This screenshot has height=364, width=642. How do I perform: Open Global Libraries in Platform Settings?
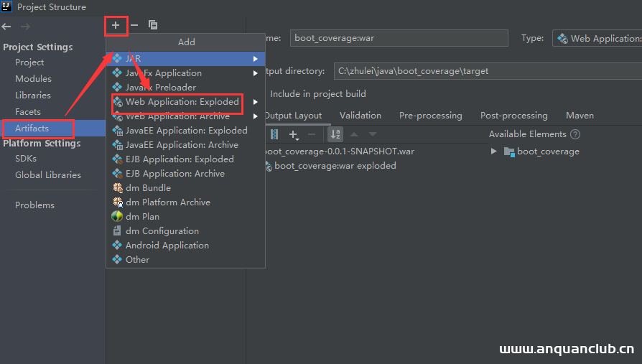pyautogui.click(x=48, y=175)
